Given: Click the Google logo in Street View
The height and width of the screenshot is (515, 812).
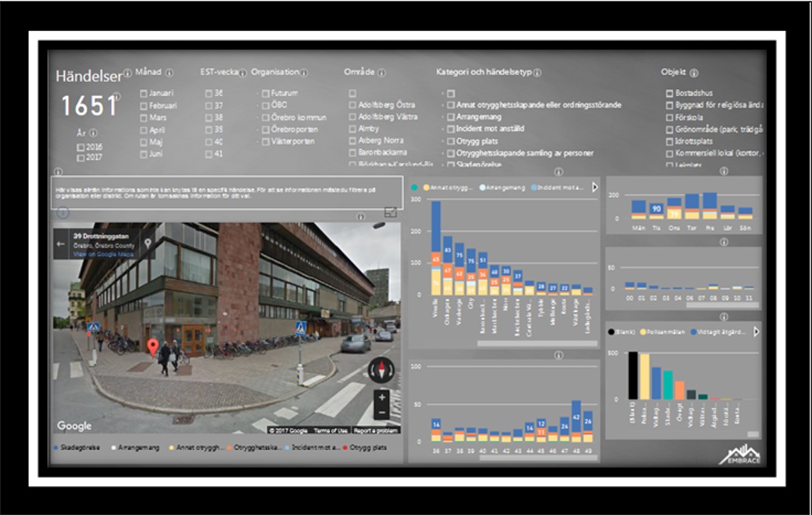Looking at the screenshot, I should point(74,426).
